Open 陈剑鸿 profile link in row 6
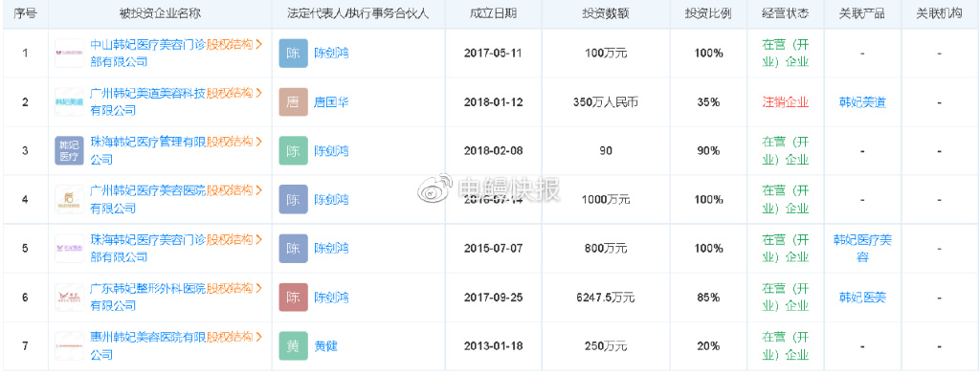980x376 pixels. pos(331,297)
